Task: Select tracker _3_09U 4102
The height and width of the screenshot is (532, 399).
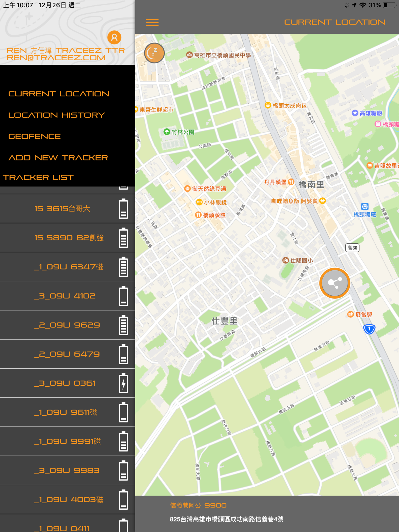Action: click(x=67, y=296)
